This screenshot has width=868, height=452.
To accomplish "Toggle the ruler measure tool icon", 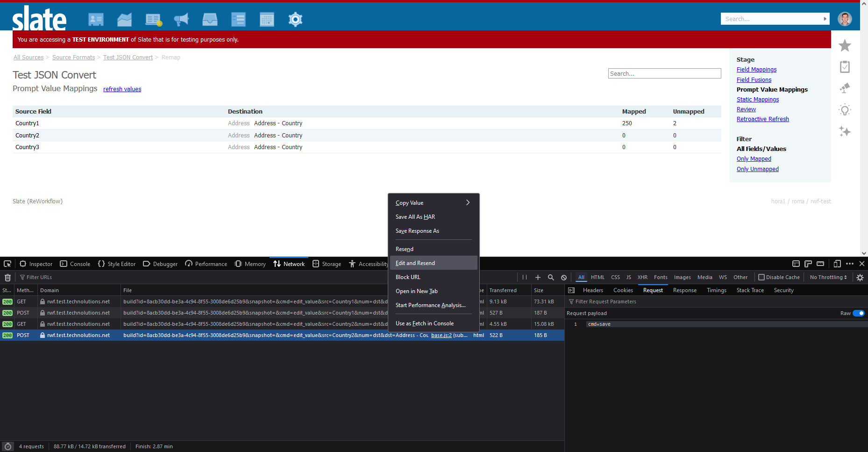I will (x=820, y=264).
